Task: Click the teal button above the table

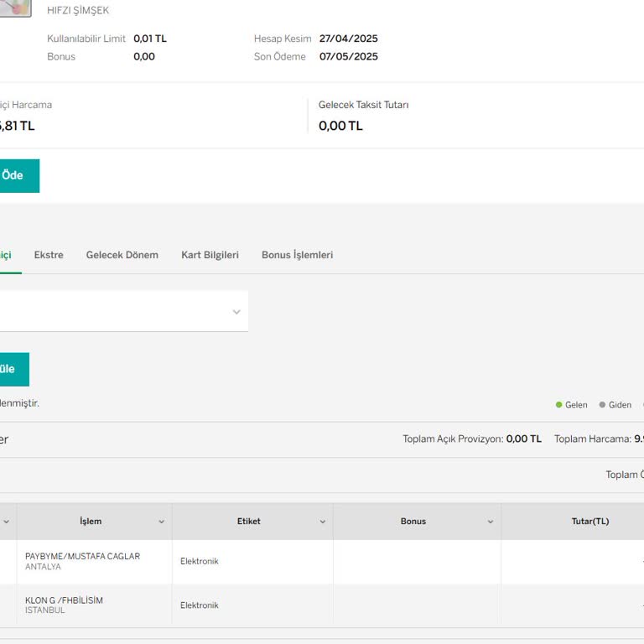Action: (12, 369)
